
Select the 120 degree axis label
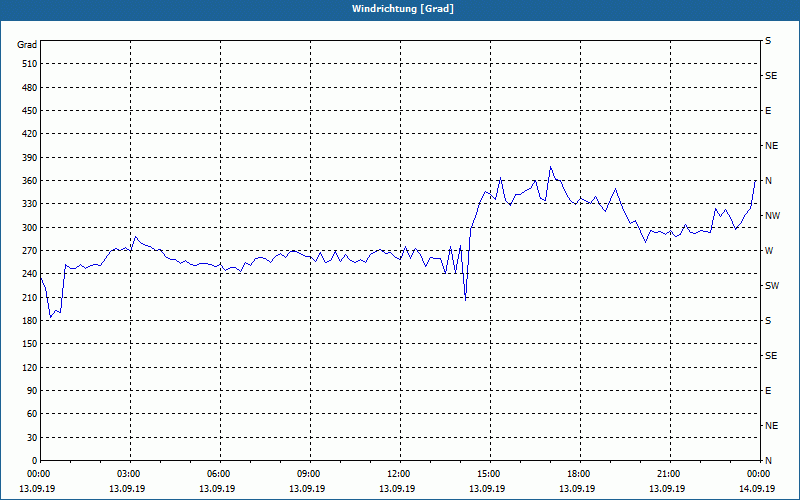tap(29, 367)
